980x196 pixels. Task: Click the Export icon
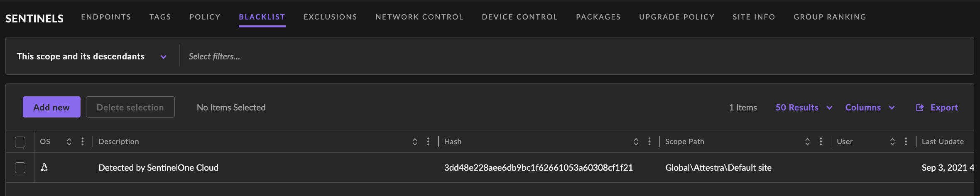(x=920, y=108)
